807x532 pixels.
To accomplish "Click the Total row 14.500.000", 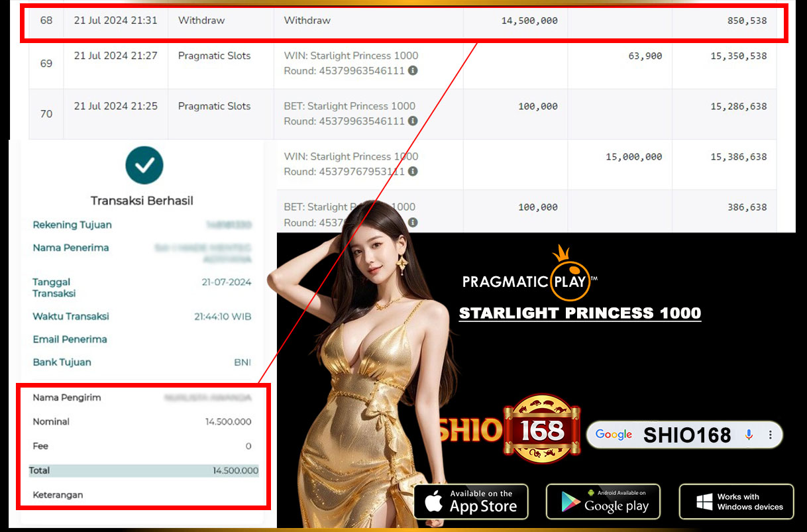I will pyautogui.click(x=143, y=470).
